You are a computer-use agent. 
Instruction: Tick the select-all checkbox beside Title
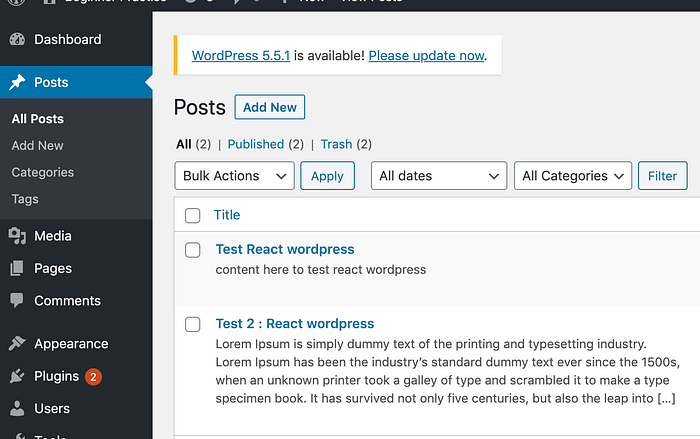pyautogui.click(x=193, y=215)
